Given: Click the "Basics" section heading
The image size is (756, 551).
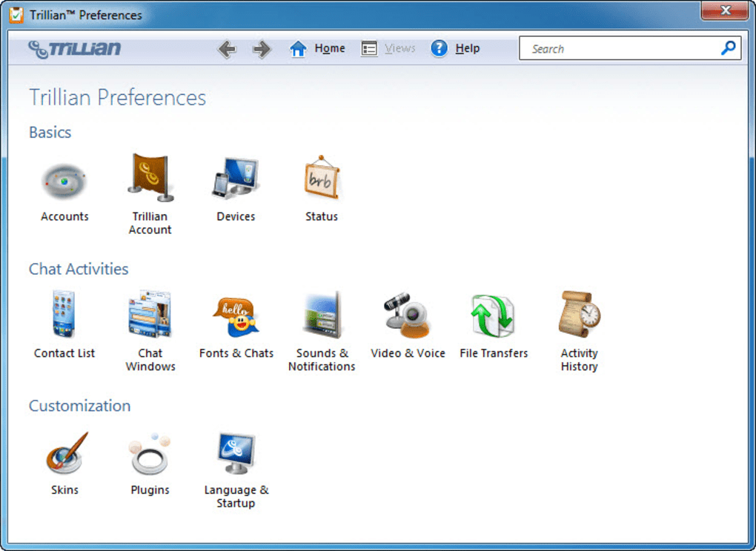Looking at the screenshot, I should pyautogui.click(x=50, y=132).
